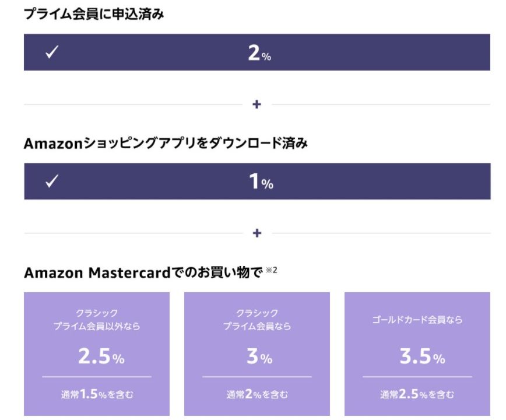Click the 通常1.5%を含む text
This screenshot has width=506, height=420.
click(97, 394)
